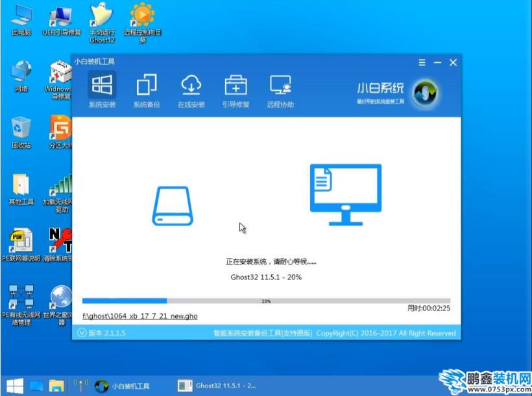Click the desktop monitor icon in taskbar

tap(36, 386)
